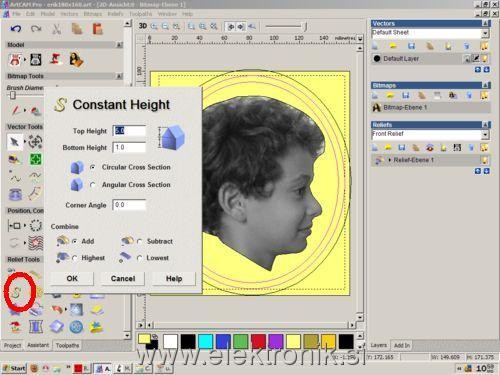Pick the cyan color swatch
Image resolution: width=500 pixels, height=375 pixels.
[205, 342]
